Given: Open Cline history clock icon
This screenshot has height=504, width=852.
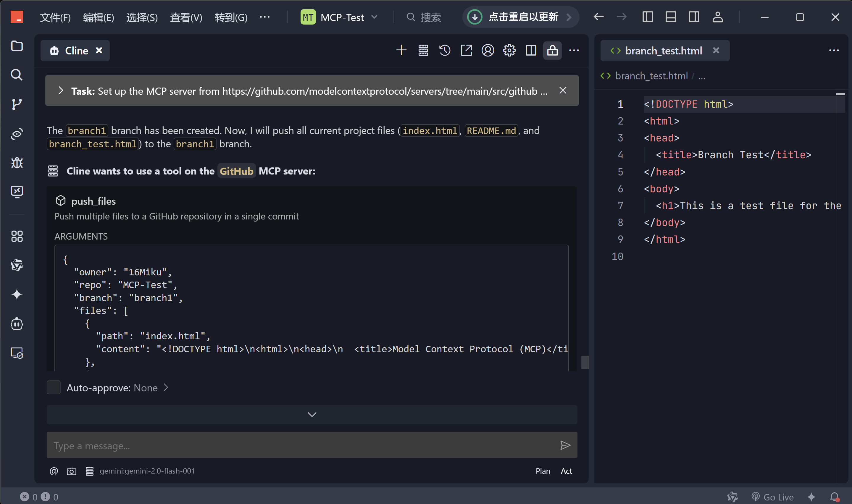Looking at the screenshot, I should [445, 51].
